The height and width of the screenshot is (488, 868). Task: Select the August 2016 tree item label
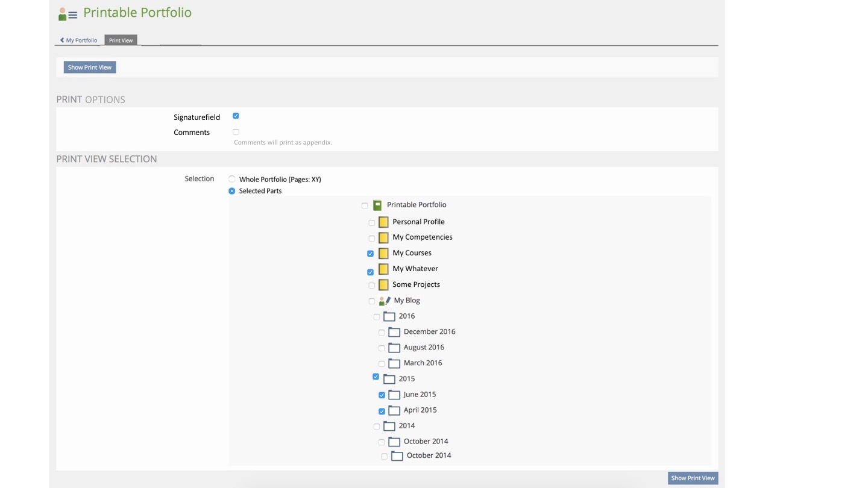tap(424, 347)
